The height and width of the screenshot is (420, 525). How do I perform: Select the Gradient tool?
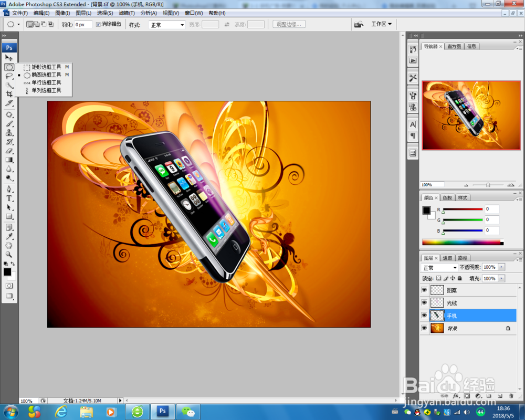tap(9, 160)
